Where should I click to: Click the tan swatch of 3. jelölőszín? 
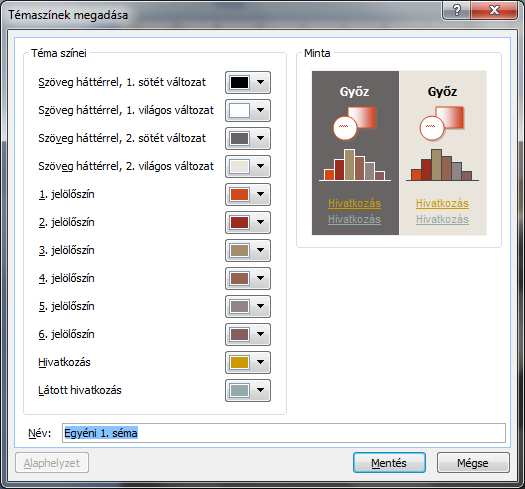pos(239,250)
